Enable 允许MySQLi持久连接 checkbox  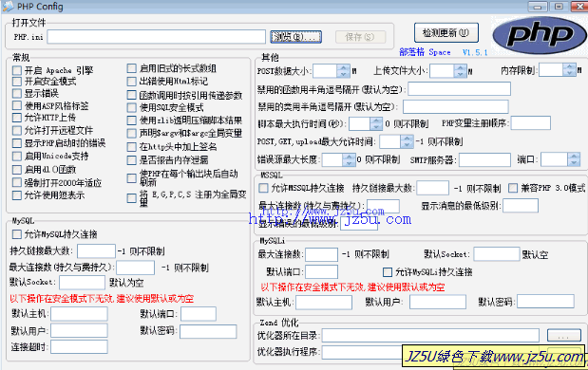click(x=388, y=272)
